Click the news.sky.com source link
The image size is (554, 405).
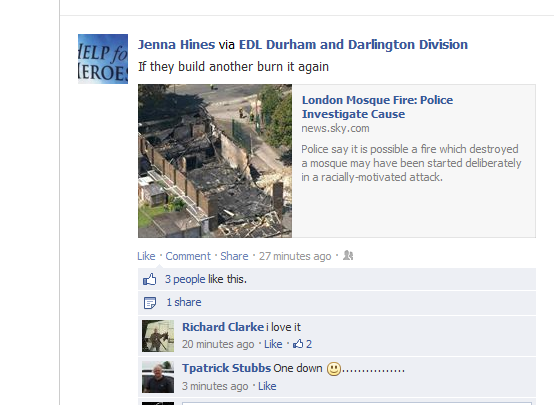tap(335, 128)
